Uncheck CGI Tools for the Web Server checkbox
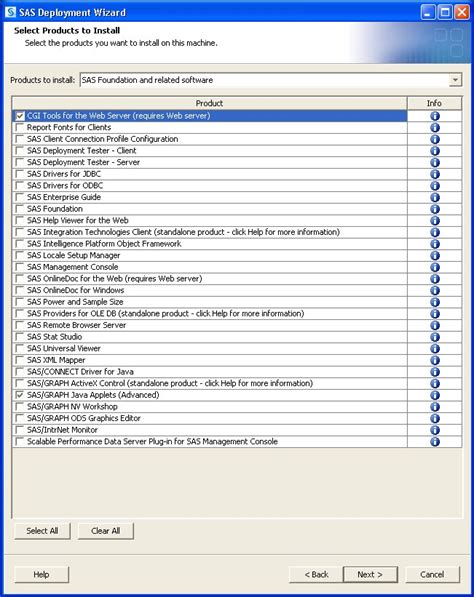 19,116
